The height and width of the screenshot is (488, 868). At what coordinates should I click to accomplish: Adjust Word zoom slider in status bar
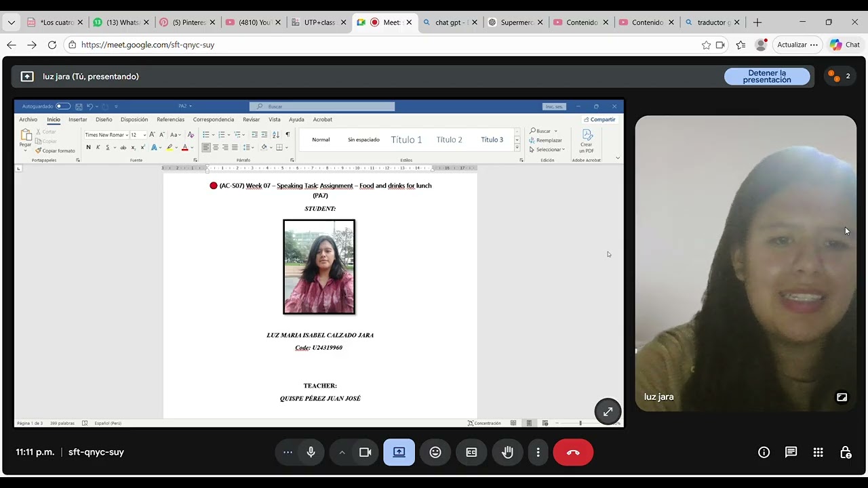pos(580,423)
